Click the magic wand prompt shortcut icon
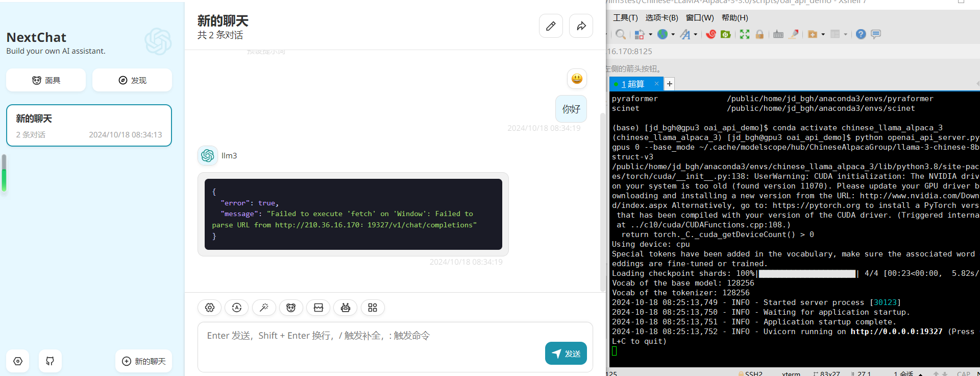 tap(264, 308)
